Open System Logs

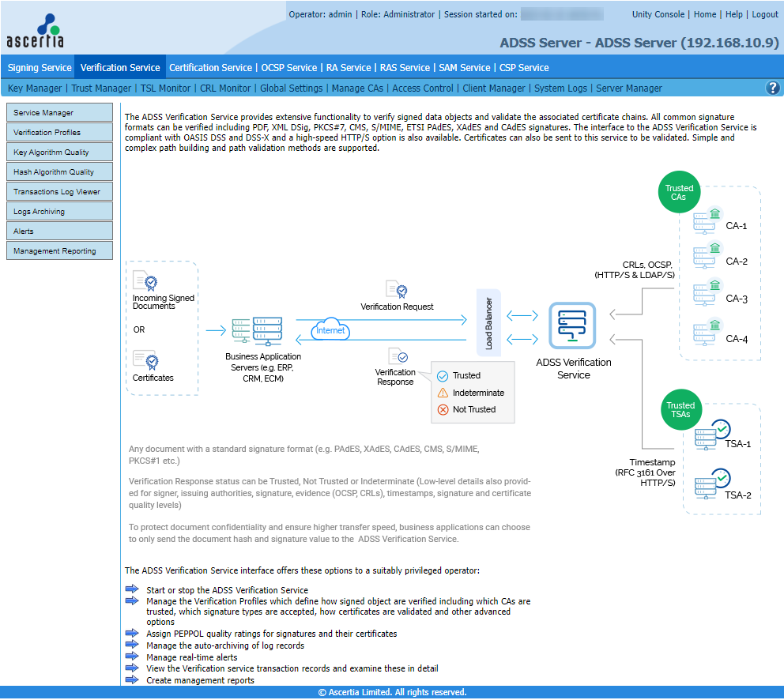tap(560, 88)
